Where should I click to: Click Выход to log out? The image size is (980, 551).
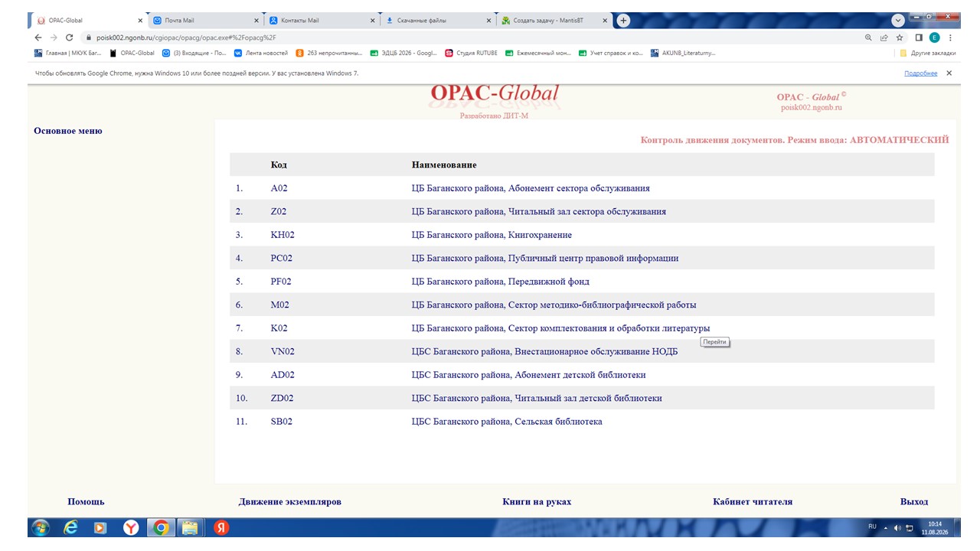(x=914, y=502)
